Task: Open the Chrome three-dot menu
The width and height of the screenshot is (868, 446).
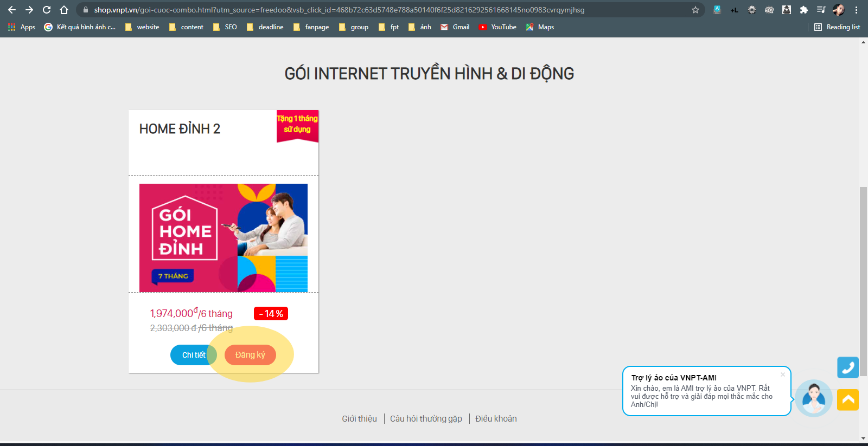Action: pyautogui.click(x=856, y=10)
